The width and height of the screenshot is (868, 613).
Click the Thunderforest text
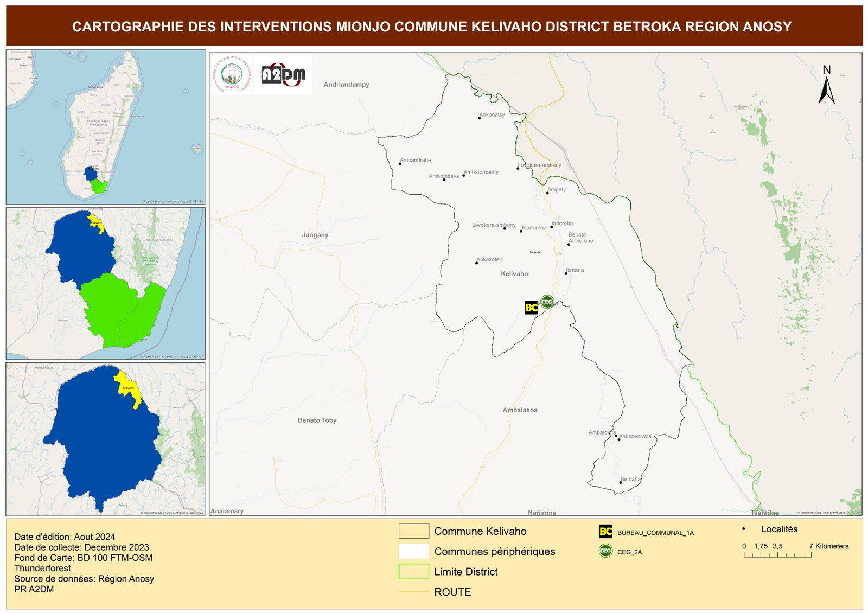coord(42,568)
